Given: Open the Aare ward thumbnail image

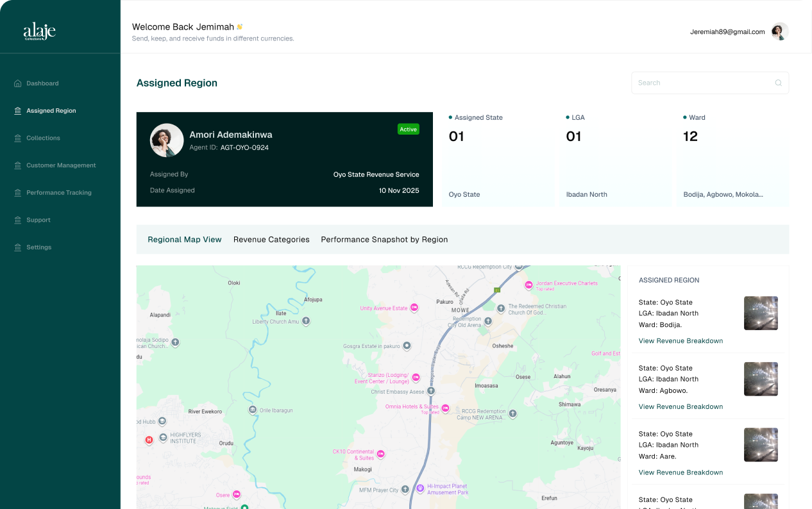Looking at the screenshot, I should click(x=761, y=445).
